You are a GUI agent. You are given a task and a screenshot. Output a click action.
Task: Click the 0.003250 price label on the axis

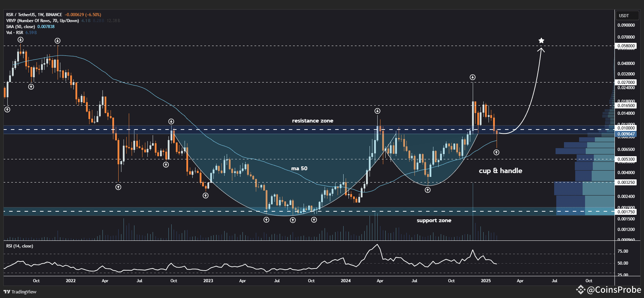coord(626,183)
